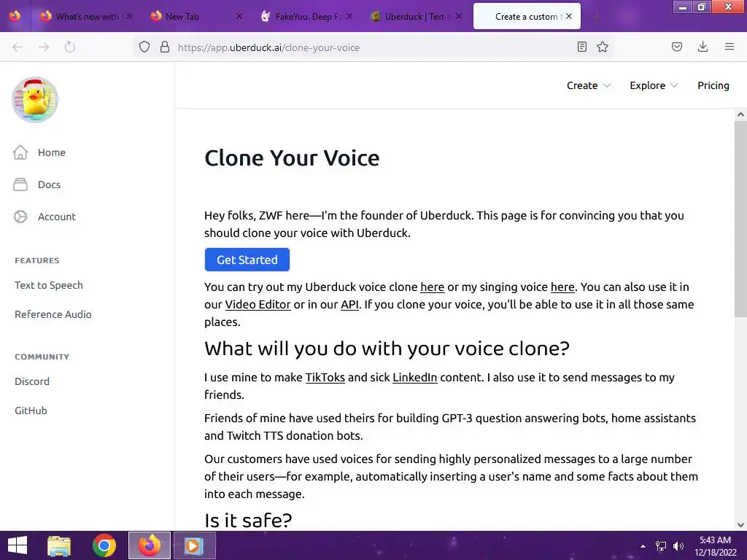Viewport: 747px width, 560px height.
Task: Click the Uberduck duck logo avatar
Action: point(35,100)
